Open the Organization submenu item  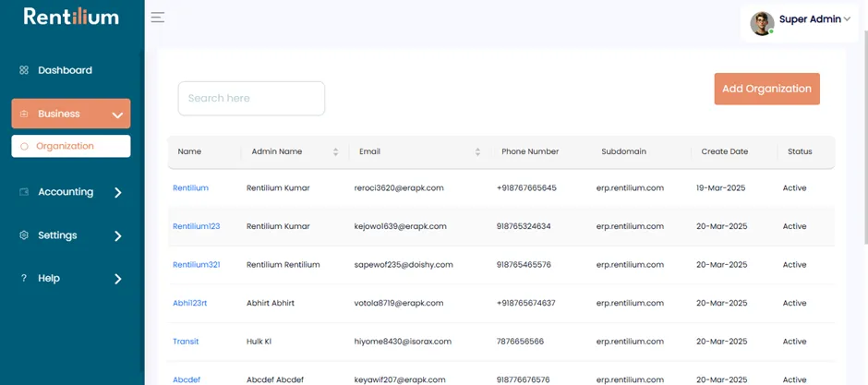tap(71, 146)
